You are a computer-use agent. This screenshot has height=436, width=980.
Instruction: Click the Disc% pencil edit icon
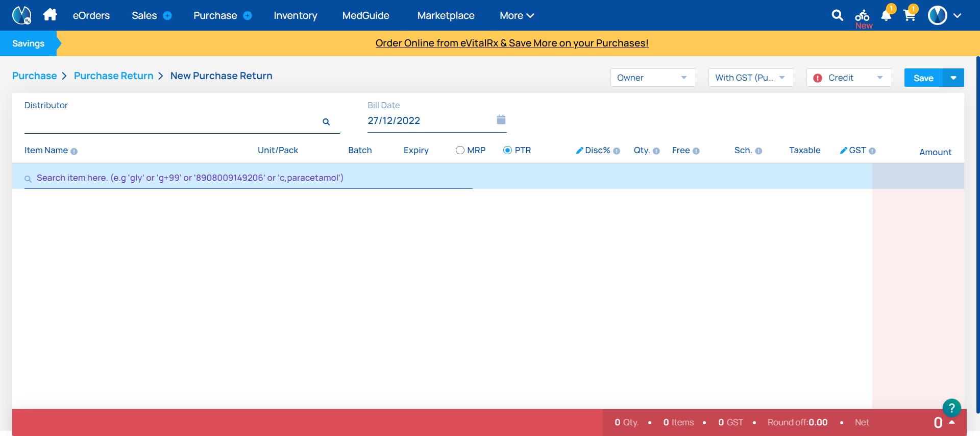pos(579,151)
